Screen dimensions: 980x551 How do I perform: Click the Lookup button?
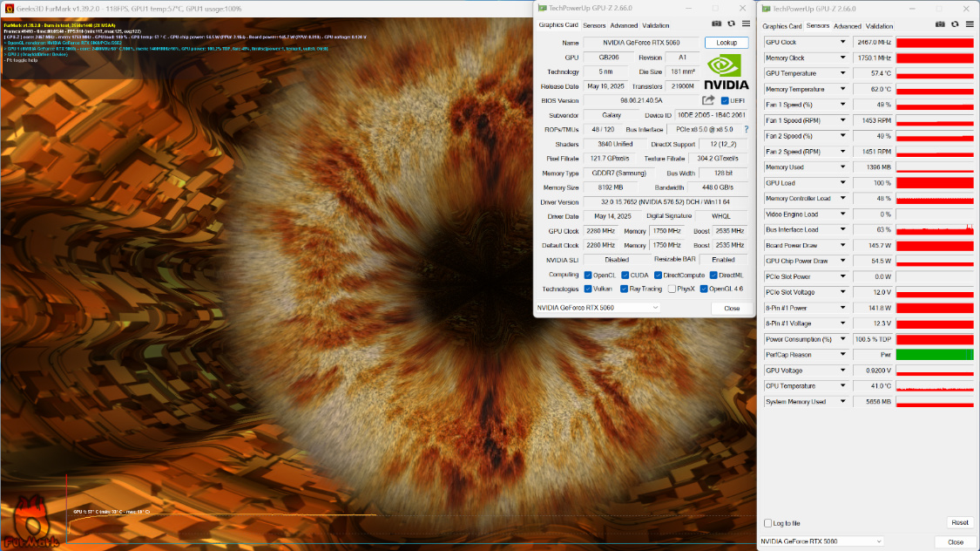click(x=727, y=43)
